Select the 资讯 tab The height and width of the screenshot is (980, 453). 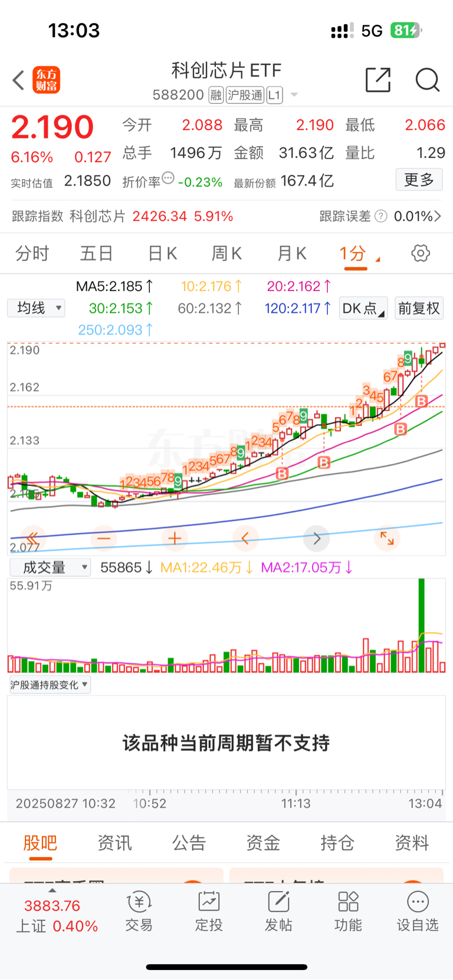[114, 843]
